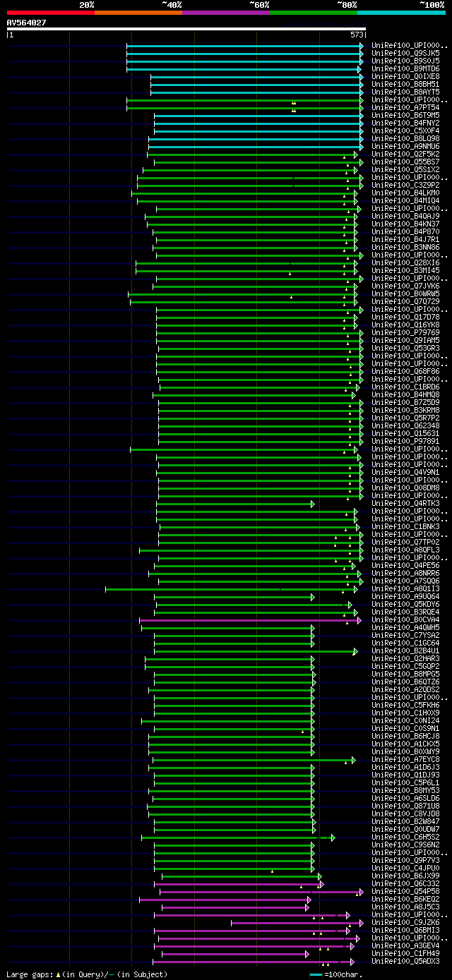Click the UniRef100_C3Z9P2 entry
Image resolution: width=452 pixels, height=980 pixels.
[x=406, y=185]
